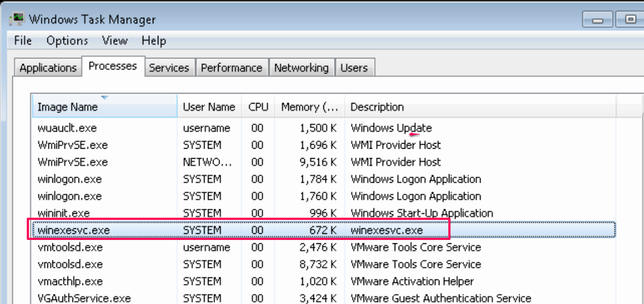The height and width of the screenshot is (304, 644).
Task: Switch to the Services tab
Action: pos(169,68)
